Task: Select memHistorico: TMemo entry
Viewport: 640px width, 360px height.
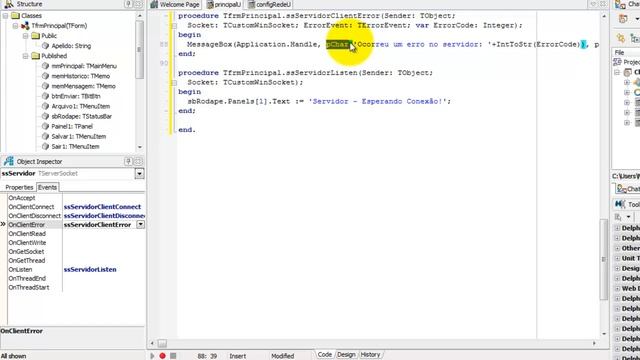Action: point(80,76)
